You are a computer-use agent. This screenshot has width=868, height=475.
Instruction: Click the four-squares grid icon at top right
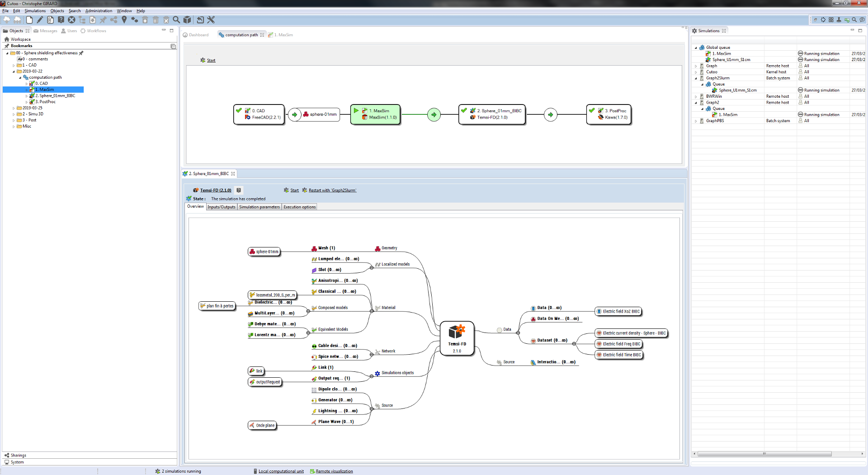click(x=831, y=20)
